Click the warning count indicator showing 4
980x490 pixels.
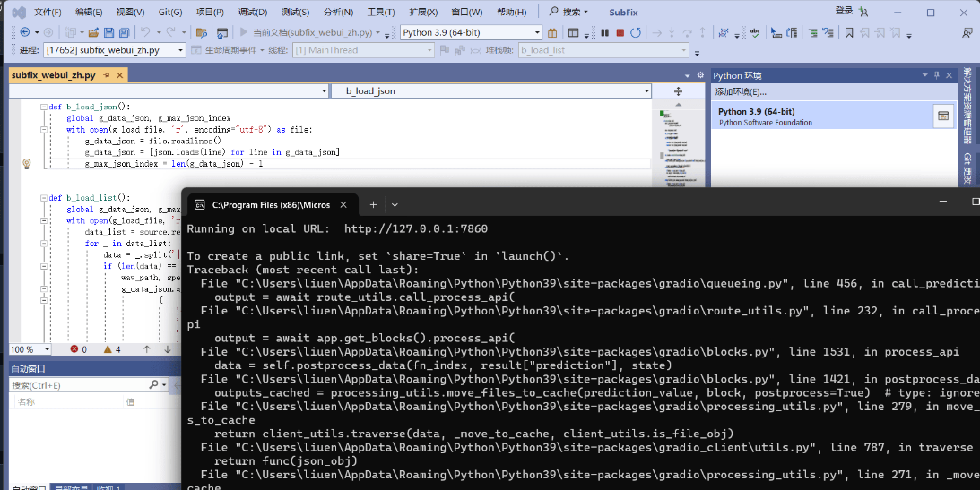[x=112, y=349]
